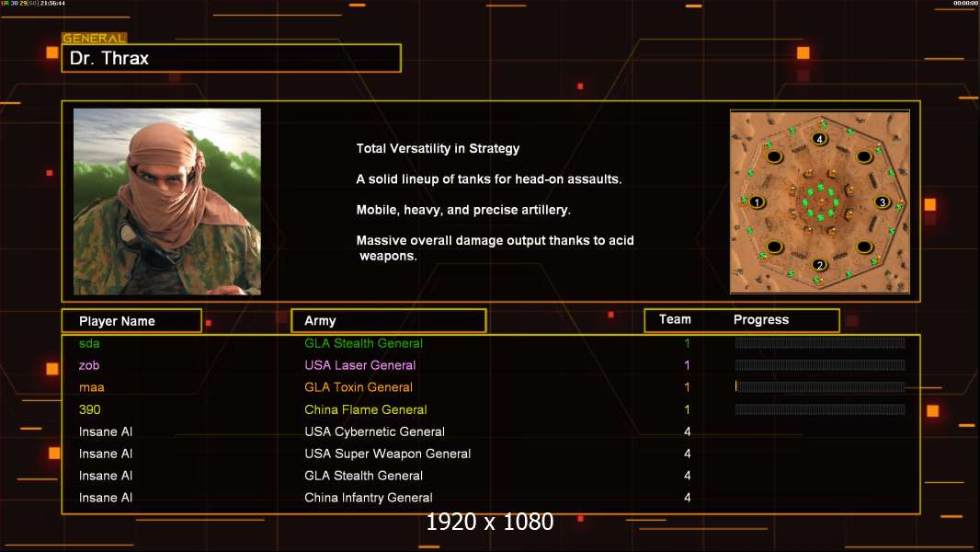Click start position 1 marker on map
This screenshot has width=980, height=552.
pos(757,201)
